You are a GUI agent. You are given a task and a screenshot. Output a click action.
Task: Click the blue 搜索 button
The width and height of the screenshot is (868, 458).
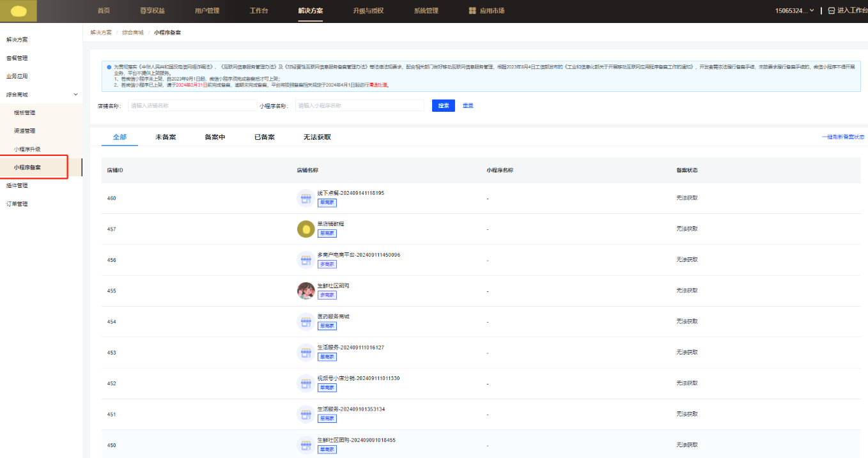(443, 105)
